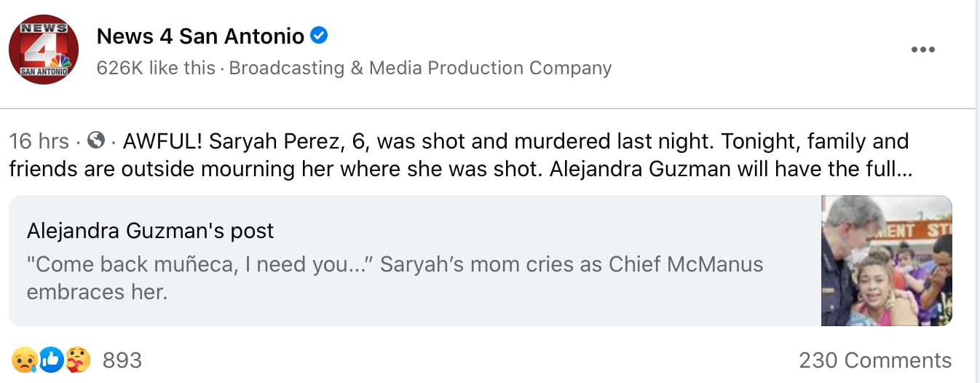Click the care hug reaction emoji
Viewport: 980px width, 383px height.
(x=77, y=360)
